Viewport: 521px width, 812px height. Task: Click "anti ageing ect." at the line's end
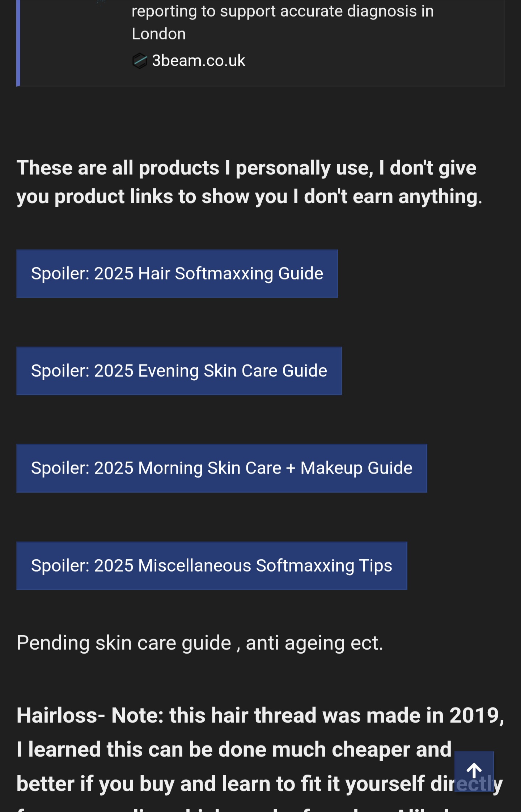314,643
